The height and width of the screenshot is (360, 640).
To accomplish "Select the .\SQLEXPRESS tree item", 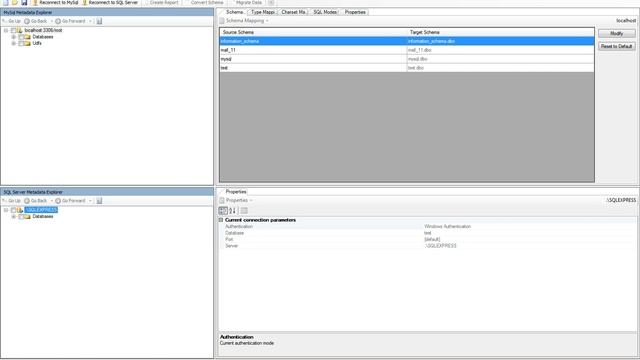I will pos(41,210).
